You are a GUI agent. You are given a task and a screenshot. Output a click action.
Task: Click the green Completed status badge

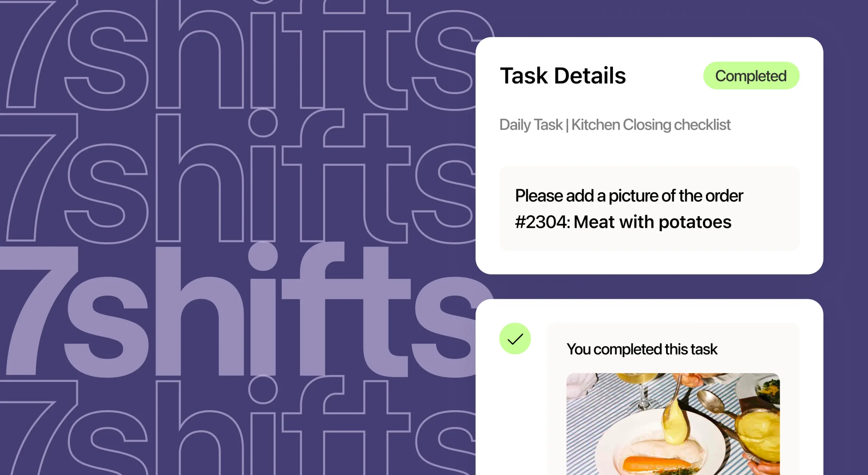point(751,76)
